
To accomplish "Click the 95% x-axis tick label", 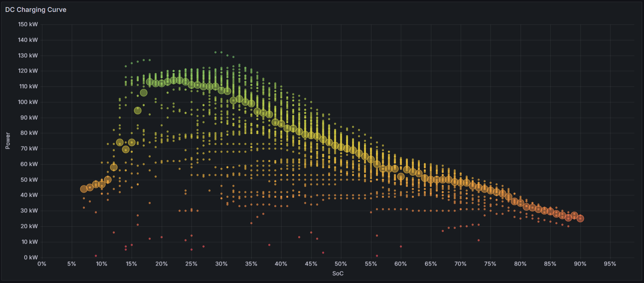I will pos(610,264).
